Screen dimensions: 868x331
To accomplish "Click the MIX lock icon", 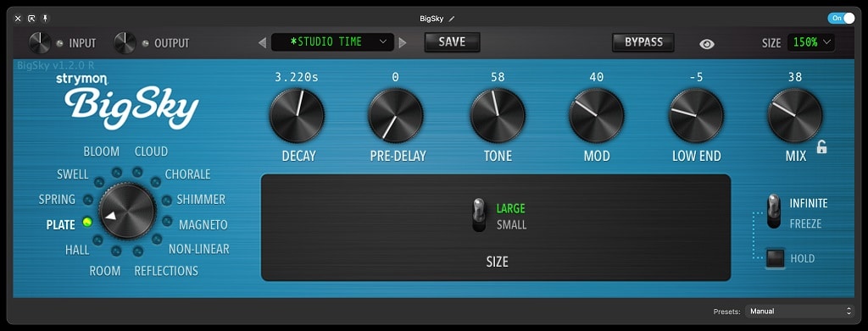I will (x=821, y=147).
